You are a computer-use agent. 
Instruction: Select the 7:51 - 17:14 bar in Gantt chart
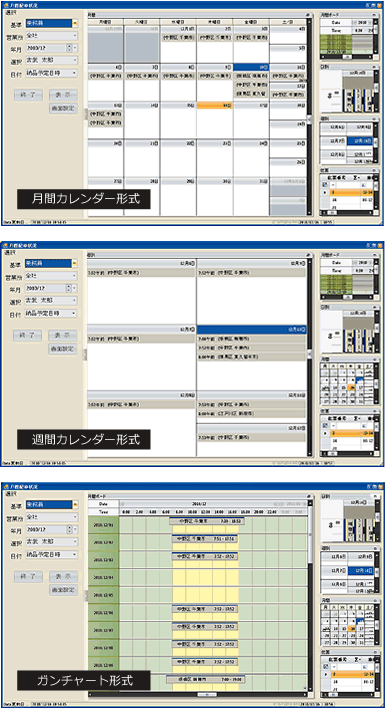coord(205,539)
